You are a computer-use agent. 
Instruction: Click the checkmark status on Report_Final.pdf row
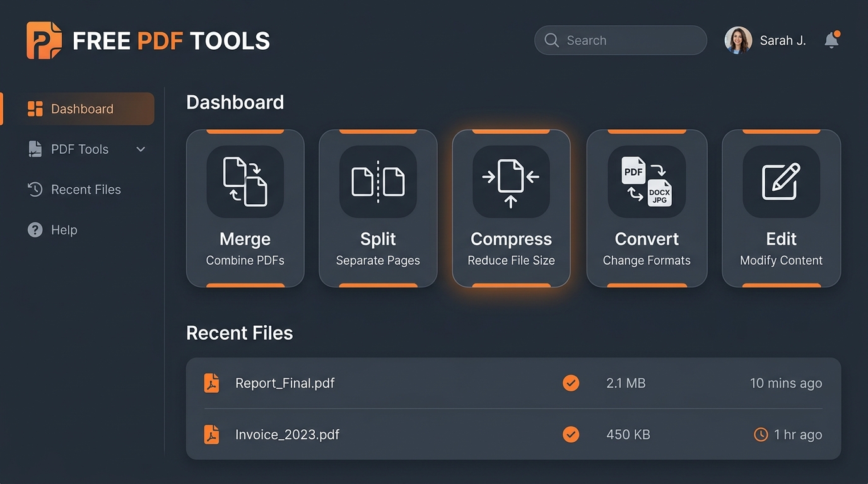[x=571, y=383]
